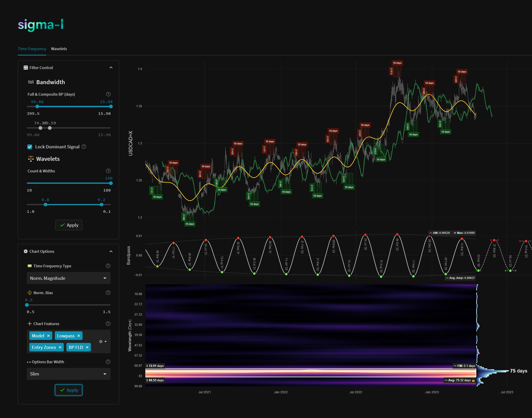Apply the Filter Control settings
Image resolution: width=532 pixels, height=418 pixels.
pos(69,225)
